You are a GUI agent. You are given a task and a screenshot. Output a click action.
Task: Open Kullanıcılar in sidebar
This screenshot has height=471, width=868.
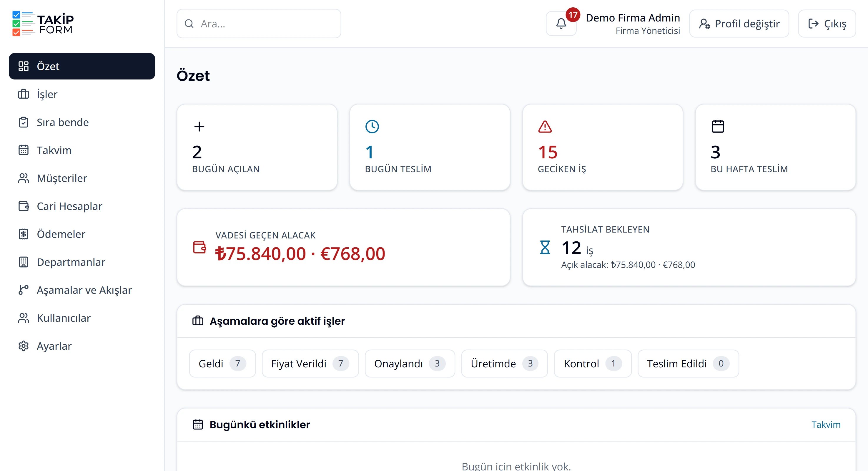[x=82, y=318]
